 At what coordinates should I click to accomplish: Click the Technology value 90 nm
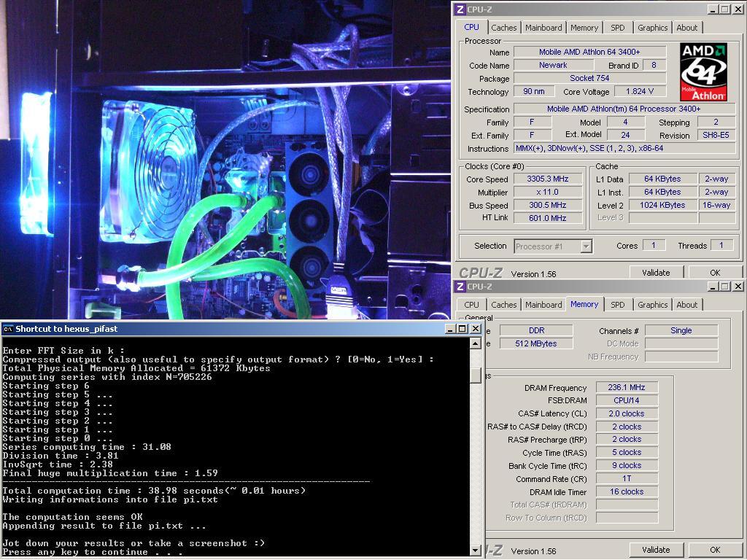pyautogui.click(x=534, y=91)
